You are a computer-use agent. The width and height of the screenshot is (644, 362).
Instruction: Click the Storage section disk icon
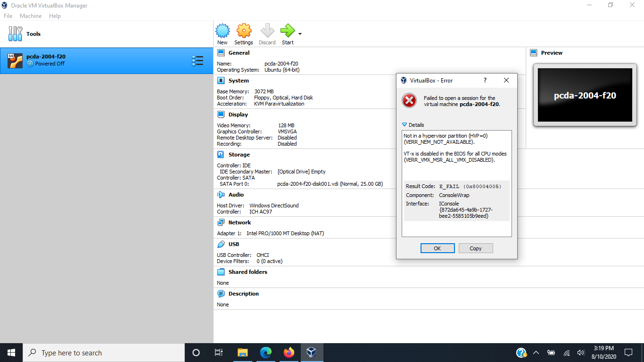pyautogui.click(x=221, y=155)
